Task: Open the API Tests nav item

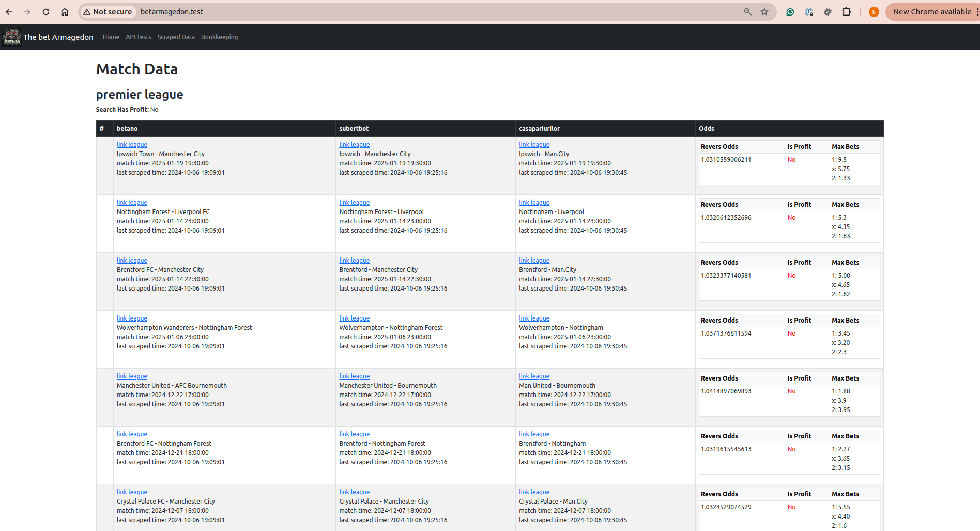Action: coord(139,37)
